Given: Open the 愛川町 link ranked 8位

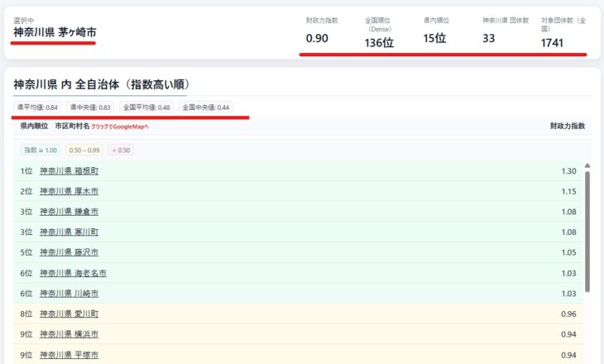Looking at the screenshot, I should (x=69, y=314).
